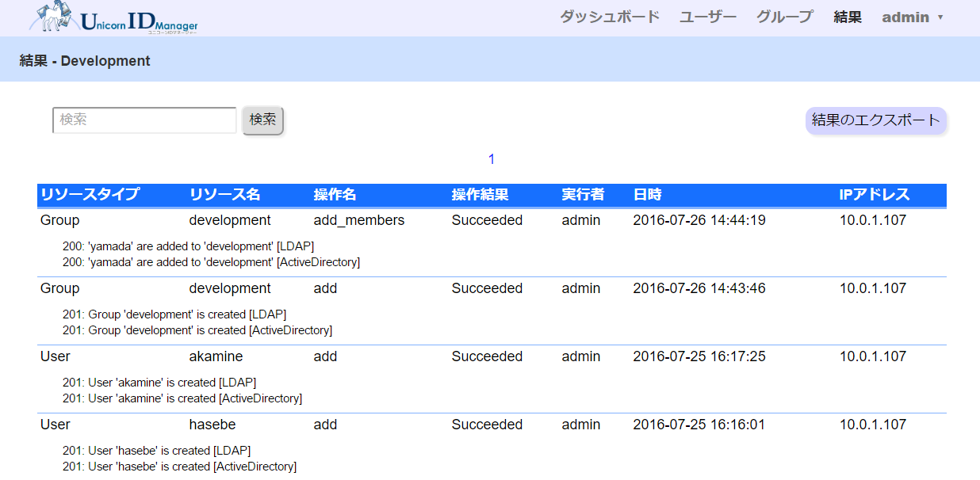This screenshot has height=480, width=980.
Task: Click the hasebe resource name
Action: point(212,425)
